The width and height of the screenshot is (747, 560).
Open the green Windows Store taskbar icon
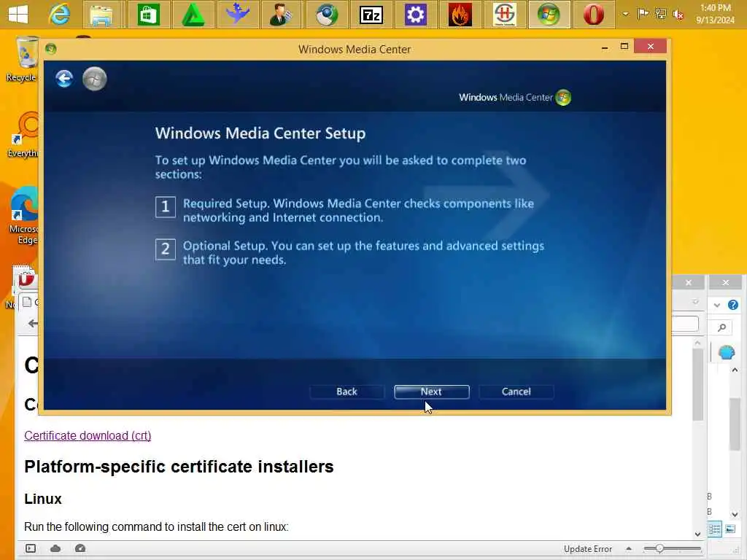coord(148,15)
